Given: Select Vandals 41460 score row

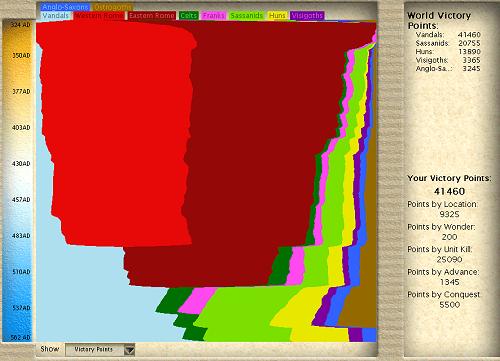Looking at the screenshot, I should (448, 35).
